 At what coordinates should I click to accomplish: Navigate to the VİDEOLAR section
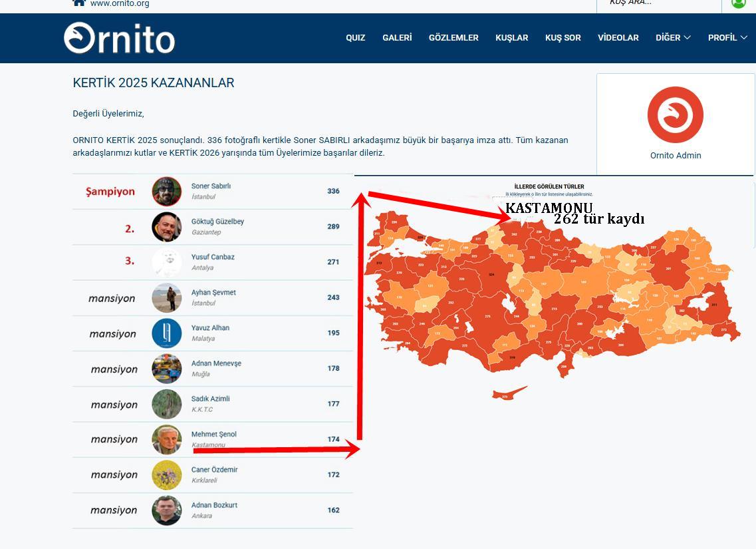(618, 38)
